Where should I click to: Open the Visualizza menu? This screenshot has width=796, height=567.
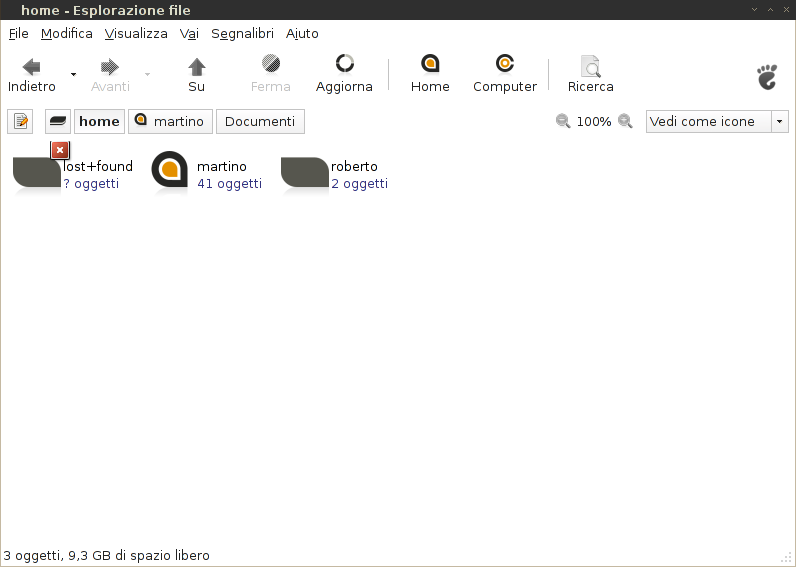(136, 34)
